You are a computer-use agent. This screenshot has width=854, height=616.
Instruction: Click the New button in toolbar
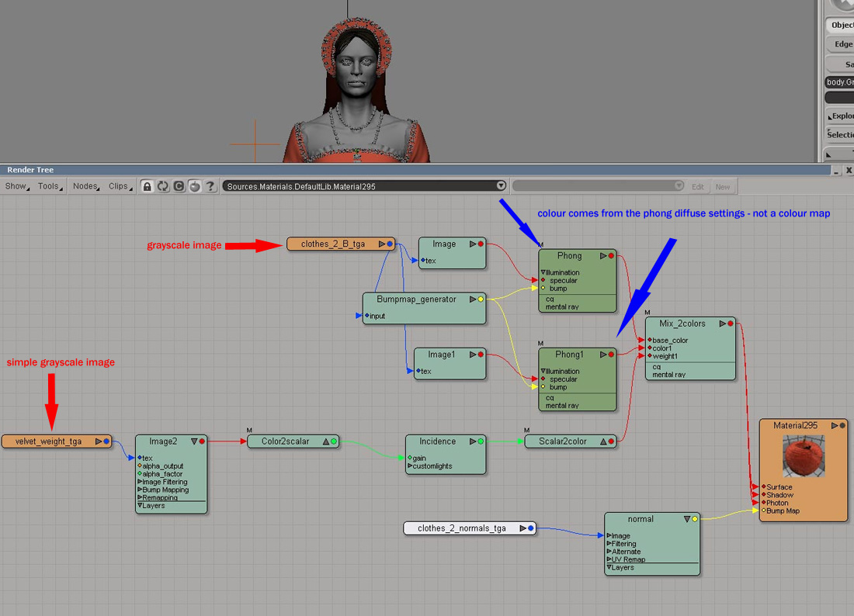coord(723,186)
